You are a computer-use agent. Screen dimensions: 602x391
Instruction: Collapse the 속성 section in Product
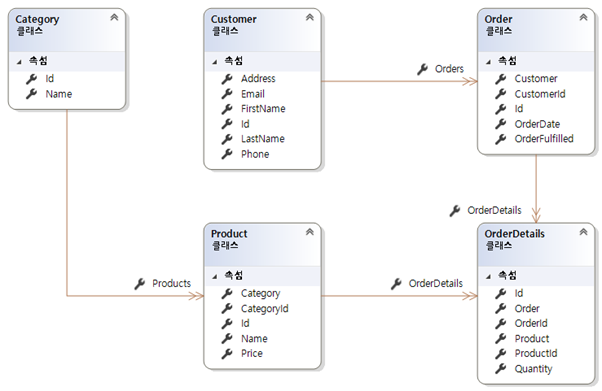[215, 277]
